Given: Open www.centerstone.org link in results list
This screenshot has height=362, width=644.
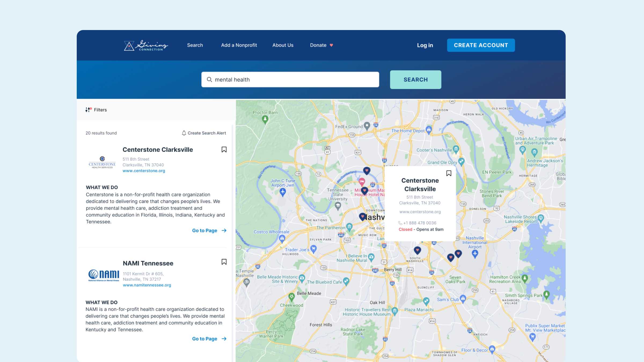Looking at the screenshot, I should pos(144,171).
